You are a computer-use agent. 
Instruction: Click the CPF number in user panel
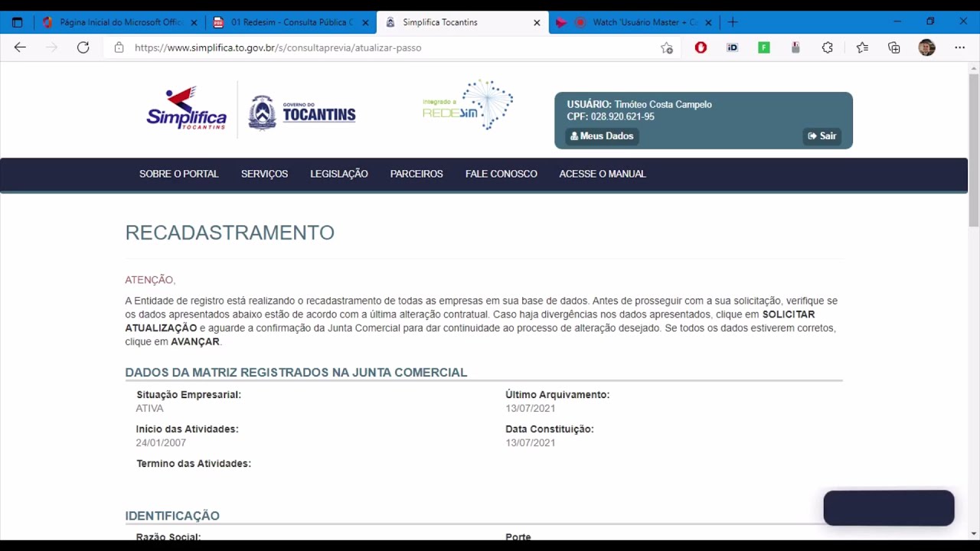[x=622, y=117]
